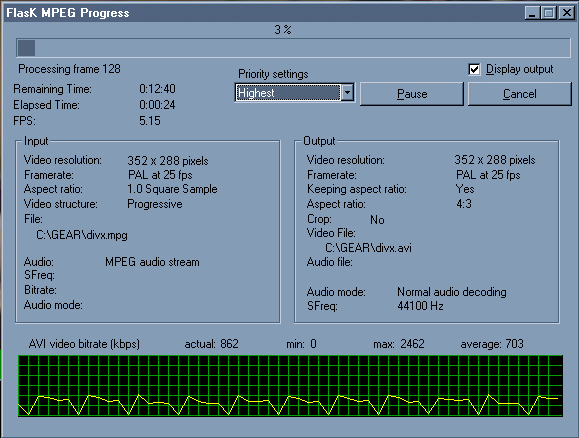This screenshot has height=438, width=579.
Task: Click the Output group box label
Action: [319, 141]
